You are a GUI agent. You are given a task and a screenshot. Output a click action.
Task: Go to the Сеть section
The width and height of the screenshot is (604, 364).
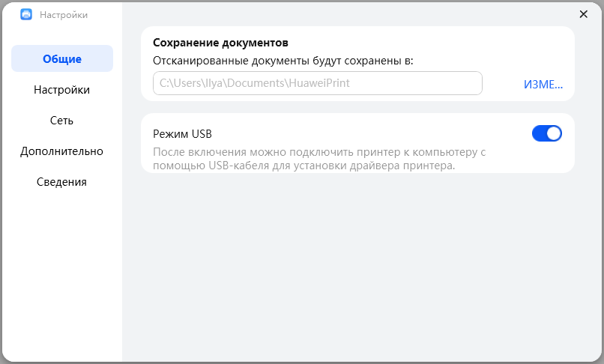[62, 121]
